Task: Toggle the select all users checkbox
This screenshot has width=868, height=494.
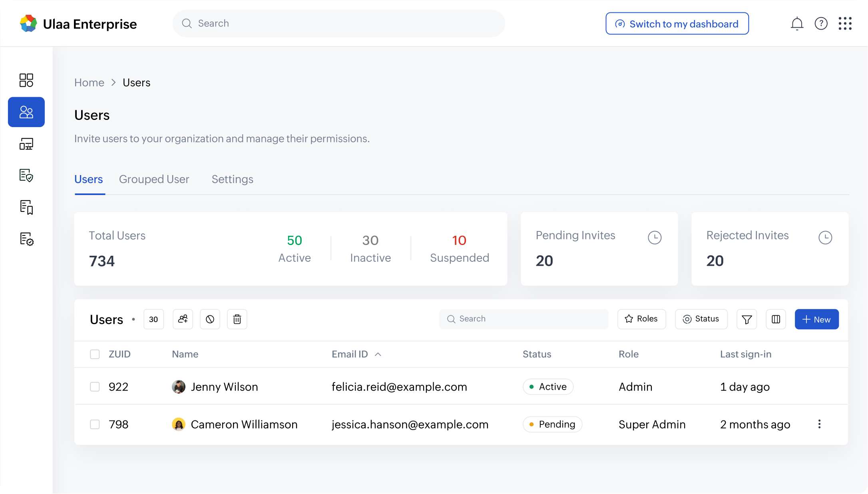Action: point(95,354)
